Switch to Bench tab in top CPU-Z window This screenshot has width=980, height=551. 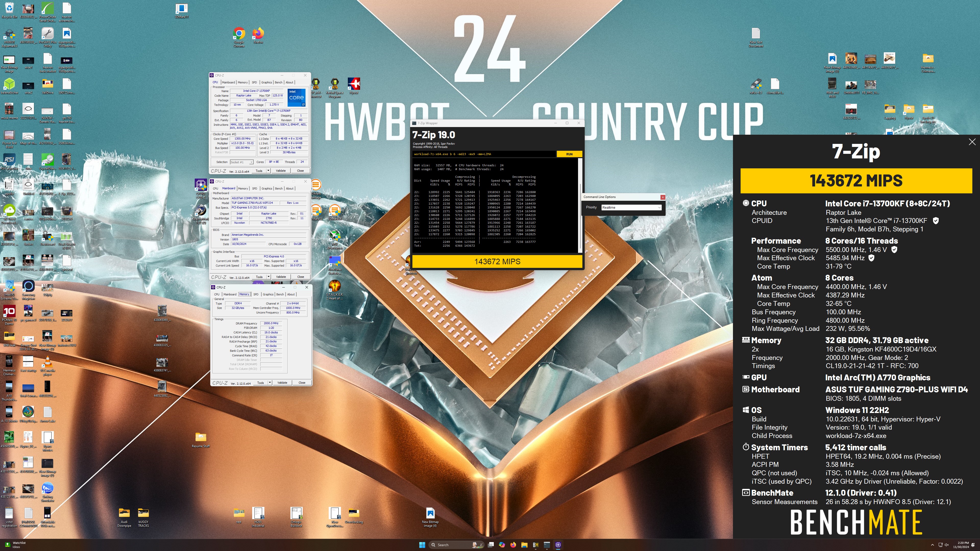tap(278, 82)
